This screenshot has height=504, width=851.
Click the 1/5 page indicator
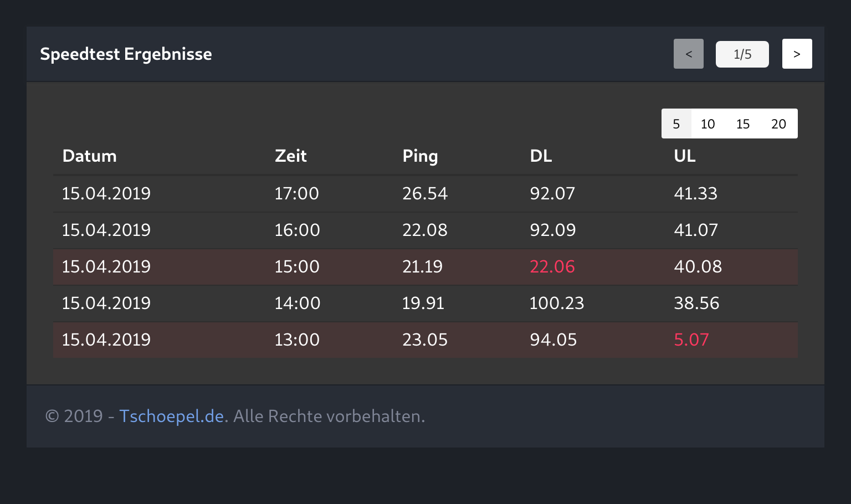(742, 54)
